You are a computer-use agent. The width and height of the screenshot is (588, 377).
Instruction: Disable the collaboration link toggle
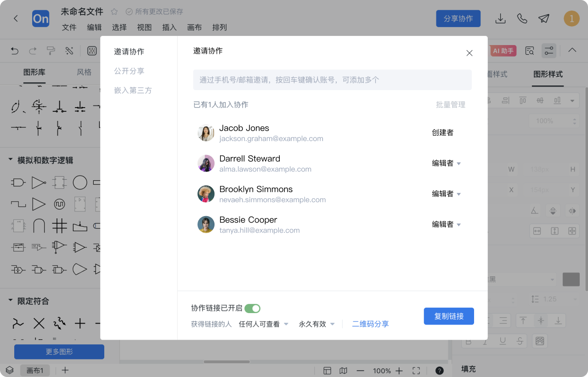253,308
